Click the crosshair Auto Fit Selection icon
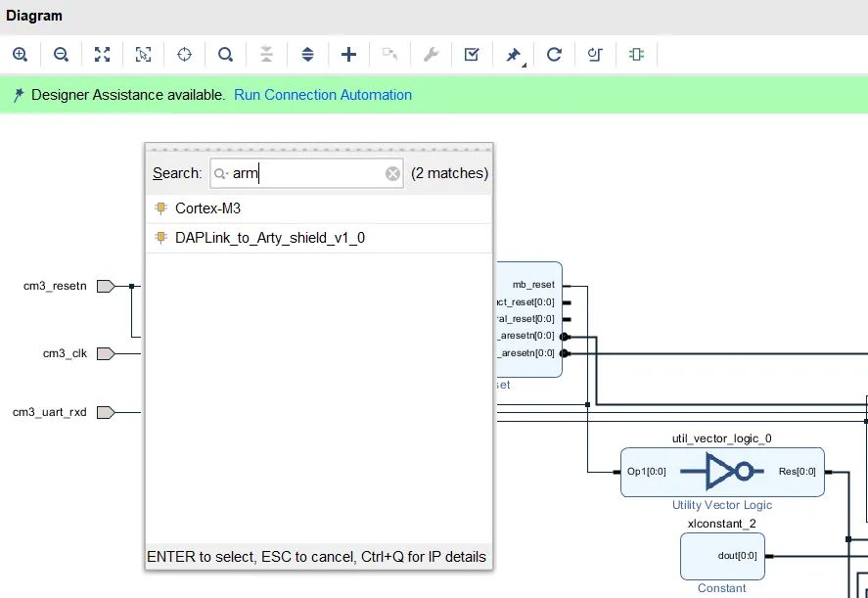Screen dimensions: 868x598 [x=184, y=54]
